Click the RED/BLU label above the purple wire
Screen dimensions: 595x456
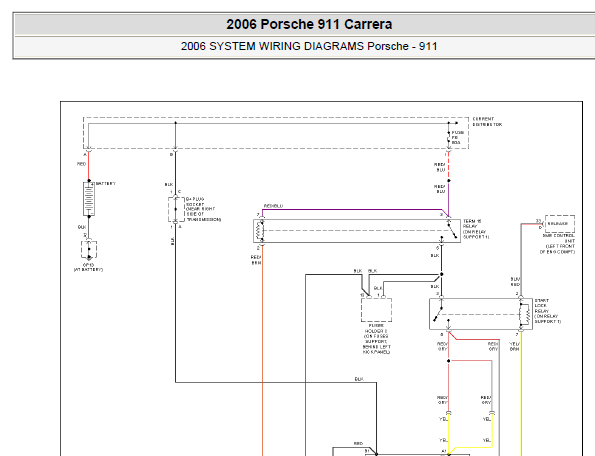click(273, 206)
